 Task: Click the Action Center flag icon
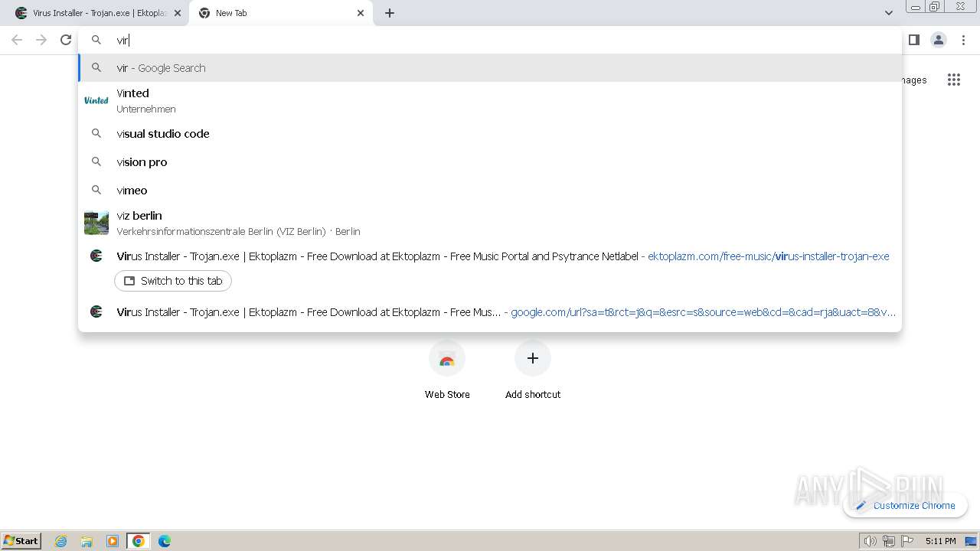pos(907,541)
